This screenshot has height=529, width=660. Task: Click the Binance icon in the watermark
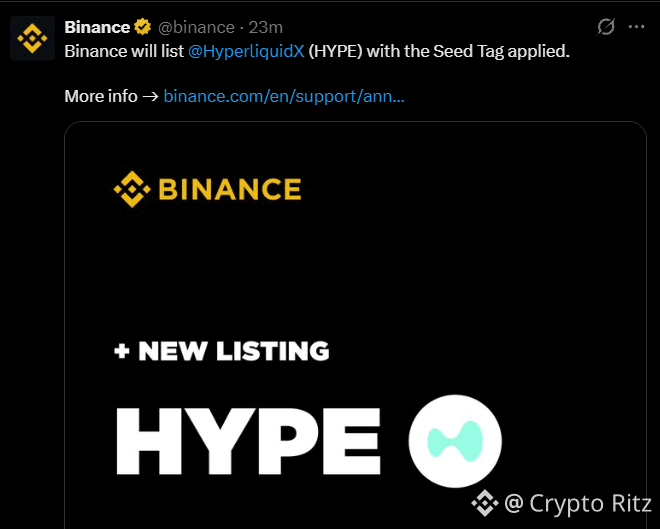click(485, 503)
